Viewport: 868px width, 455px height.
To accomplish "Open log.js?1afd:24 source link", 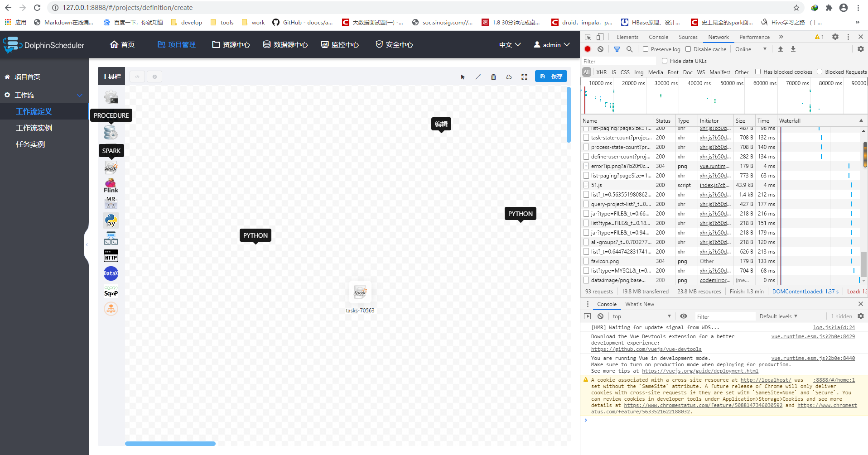I will (834, 327).
